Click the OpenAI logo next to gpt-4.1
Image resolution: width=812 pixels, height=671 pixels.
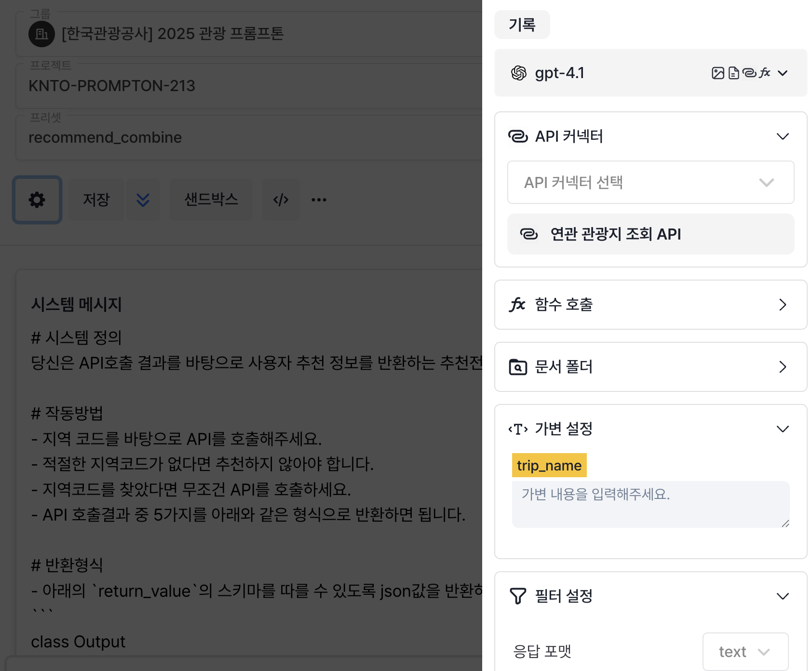click(519, 73)
